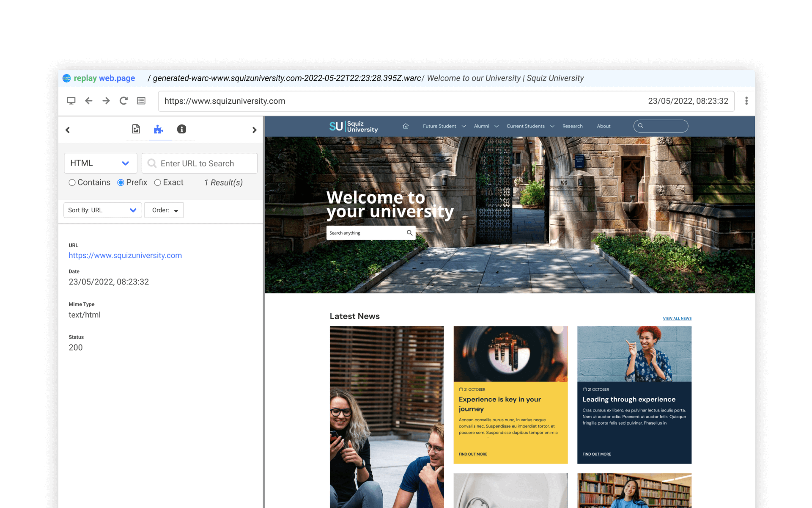The height and width of the screenshot is (508, 812).
Task: Open the Future Student menu
Action: pyautogui.click(x=439, y=126)
